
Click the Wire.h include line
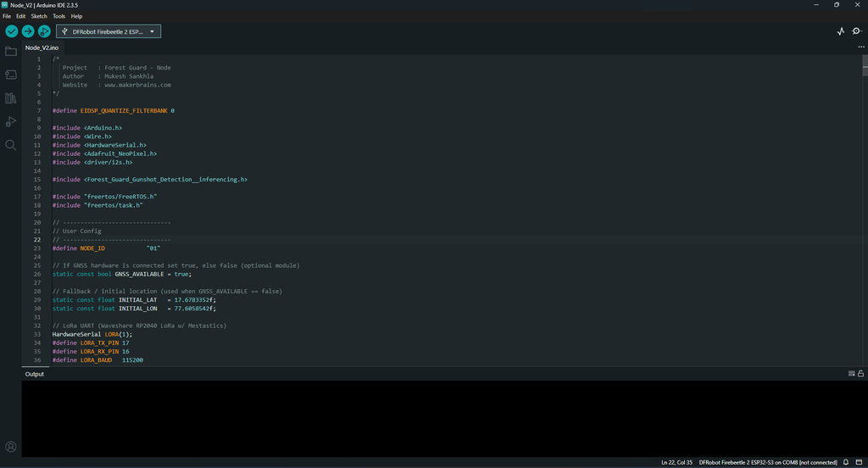tap(82, 136)
